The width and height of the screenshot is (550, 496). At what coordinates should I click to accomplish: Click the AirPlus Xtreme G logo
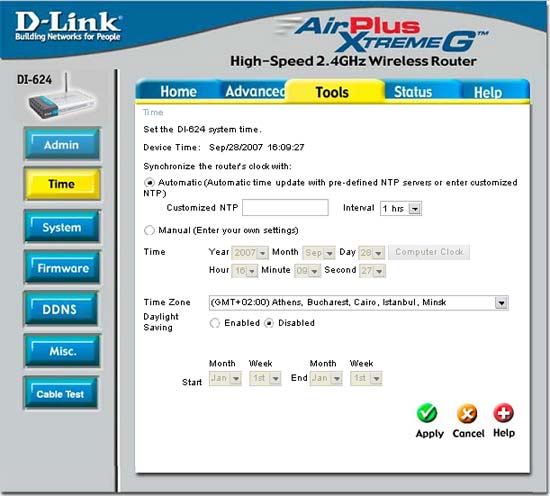pos(382,35)
